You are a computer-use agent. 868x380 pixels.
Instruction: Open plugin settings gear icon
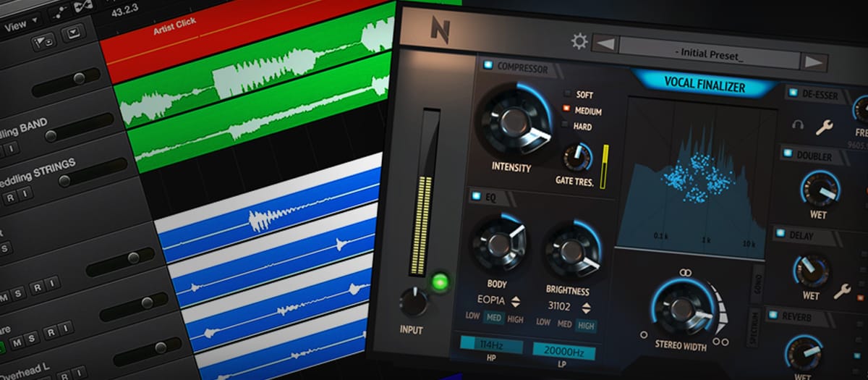point(579,41)
